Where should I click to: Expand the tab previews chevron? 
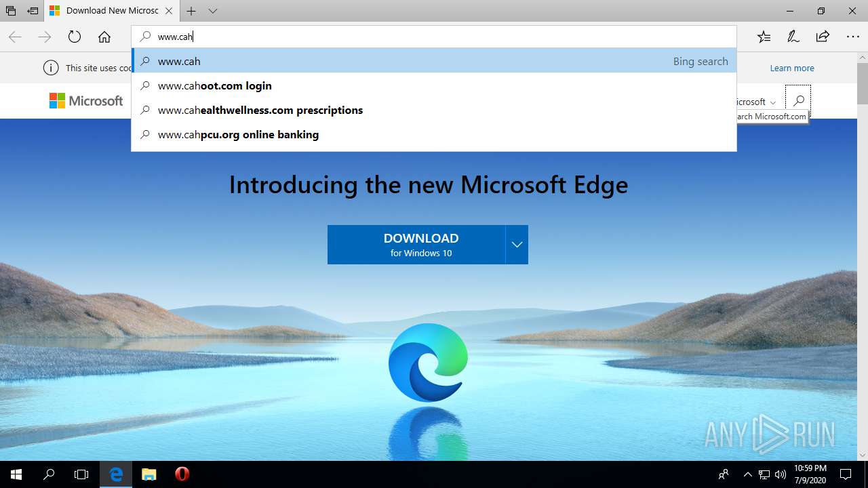coord(213,11)
